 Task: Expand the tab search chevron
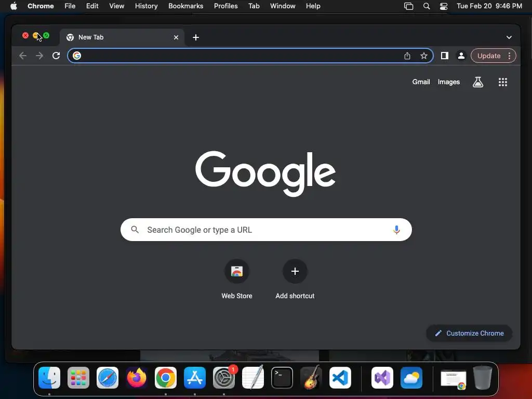[x=509, y=37]
